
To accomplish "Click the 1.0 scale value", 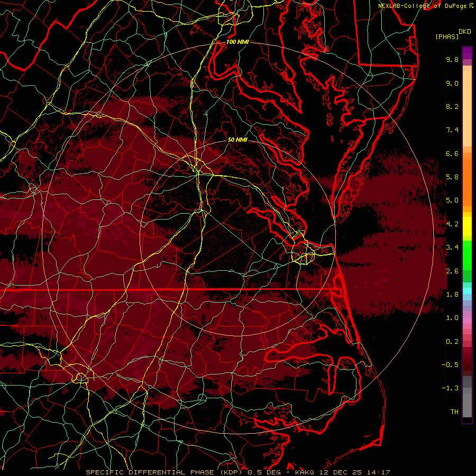I will coord(452,318).
